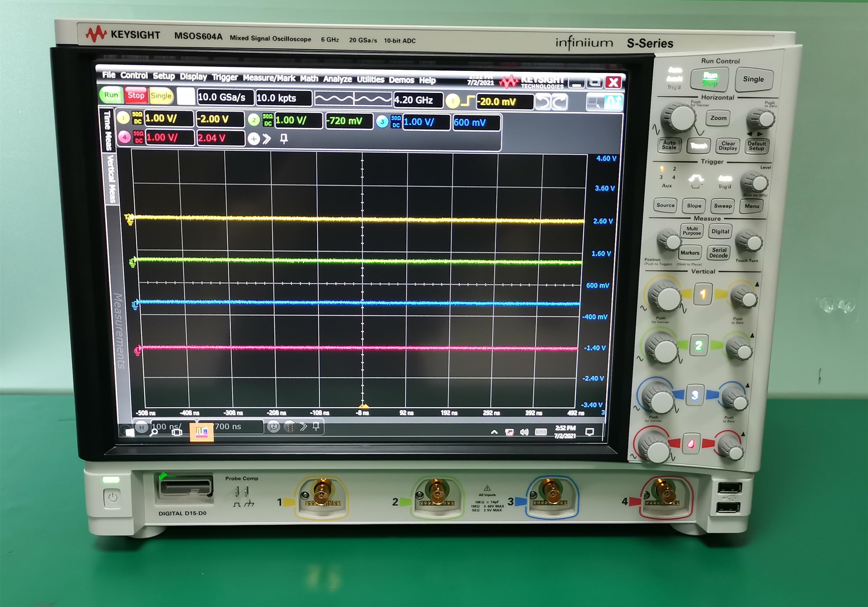Select the -20.0 mV trigger level field

pyautogui.click(x=505, y=102)
